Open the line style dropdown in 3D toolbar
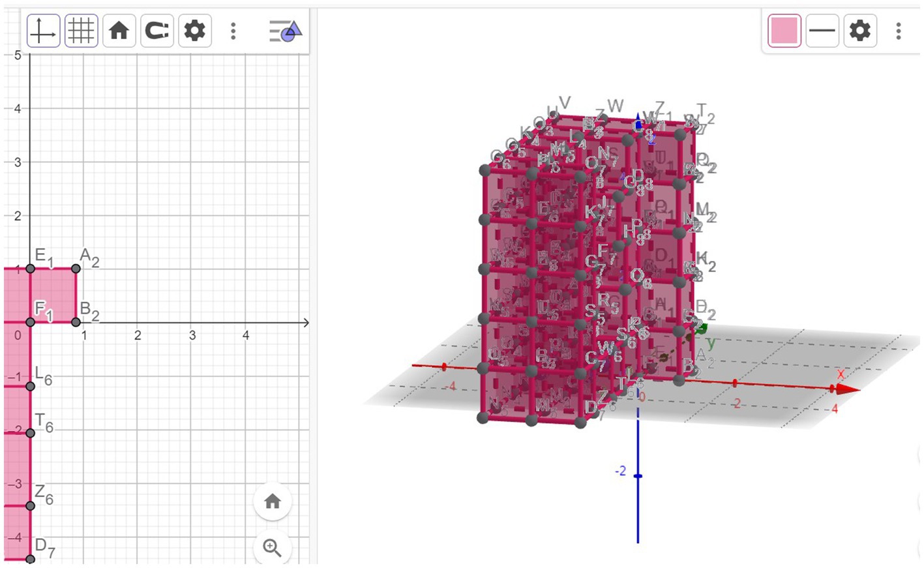 click(822, 31)
